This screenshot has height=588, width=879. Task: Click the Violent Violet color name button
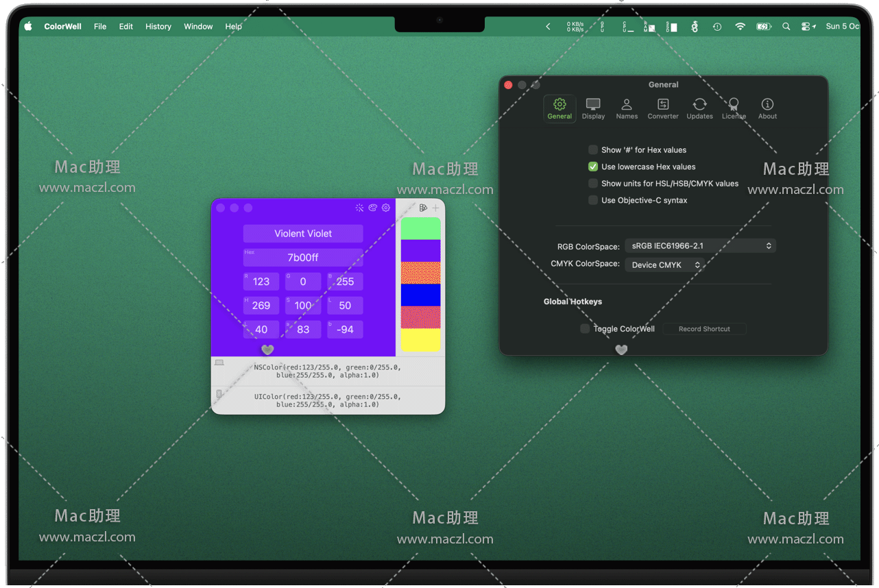tap(303, 234)
